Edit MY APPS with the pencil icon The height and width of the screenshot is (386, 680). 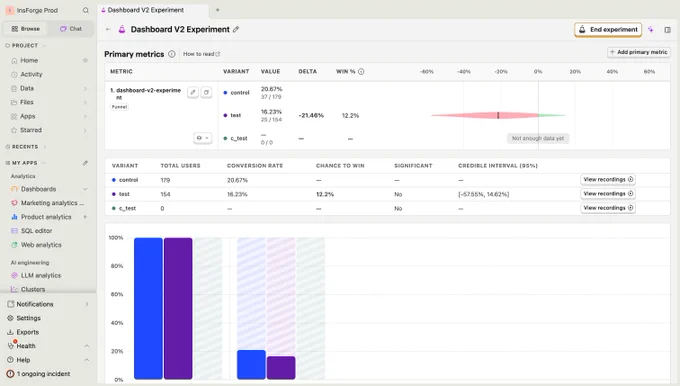85,163
